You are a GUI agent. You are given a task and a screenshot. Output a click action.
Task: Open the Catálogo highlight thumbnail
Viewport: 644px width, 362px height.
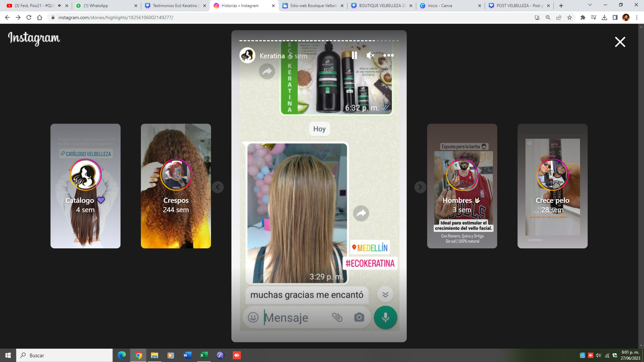coord(85,186)
